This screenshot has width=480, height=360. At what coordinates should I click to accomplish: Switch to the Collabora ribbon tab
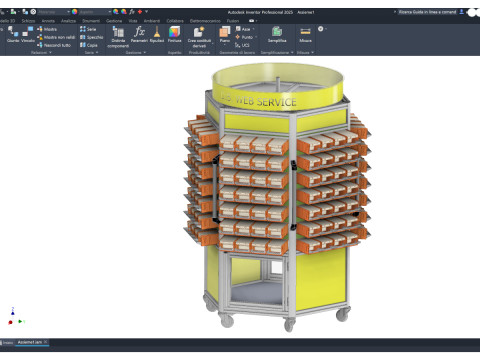pos(175,21)
